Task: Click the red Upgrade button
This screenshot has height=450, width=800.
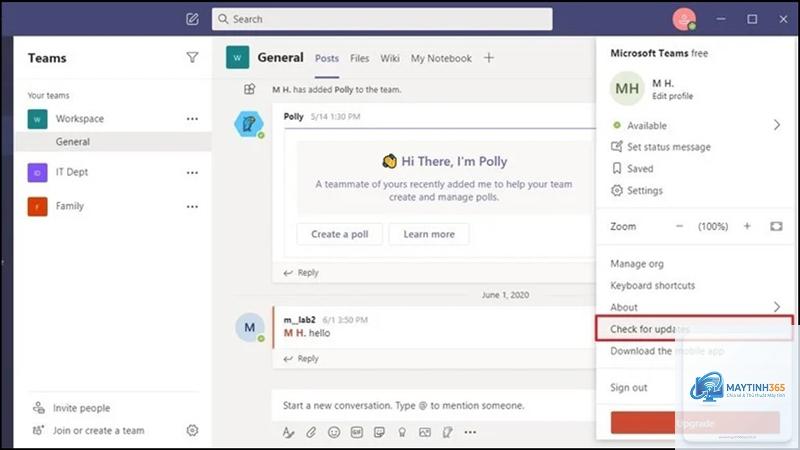Action: pos(695,423)
